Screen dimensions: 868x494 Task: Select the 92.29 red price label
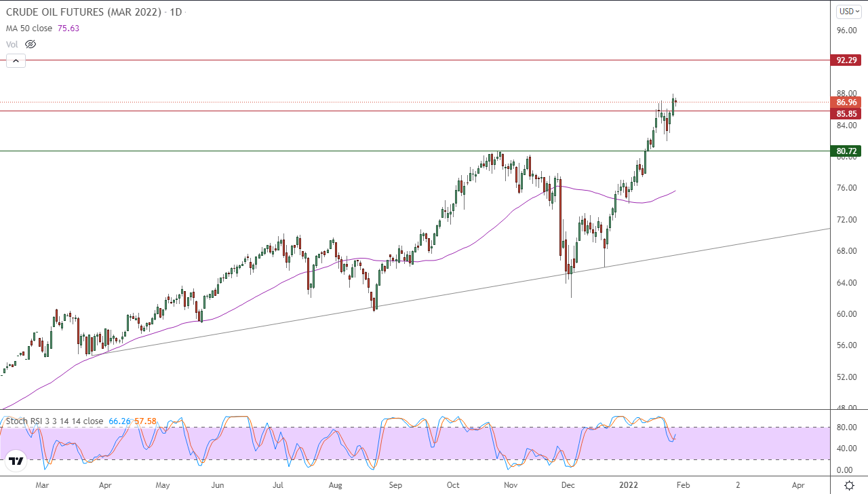[x=848, y=60]
